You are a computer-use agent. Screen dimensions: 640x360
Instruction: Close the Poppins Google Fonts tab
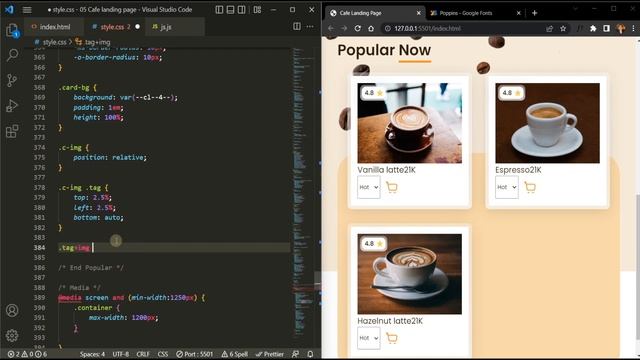[518, 13]
